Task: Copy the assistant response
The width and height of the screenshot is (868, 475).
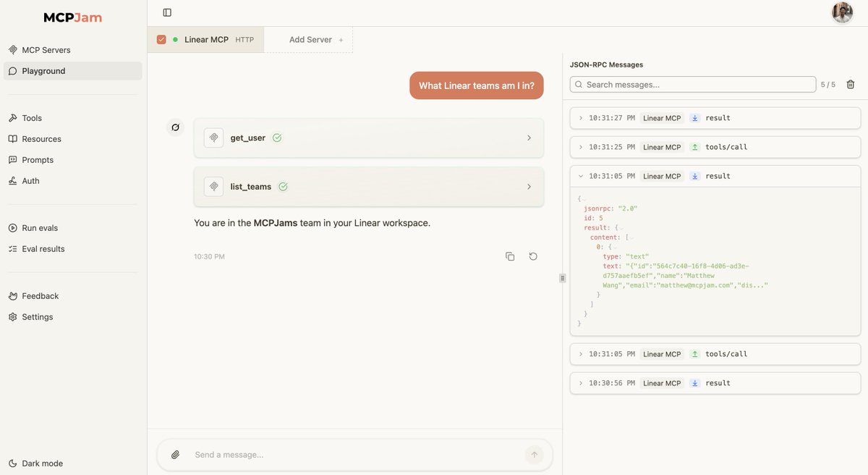Action: coord(510,256)
